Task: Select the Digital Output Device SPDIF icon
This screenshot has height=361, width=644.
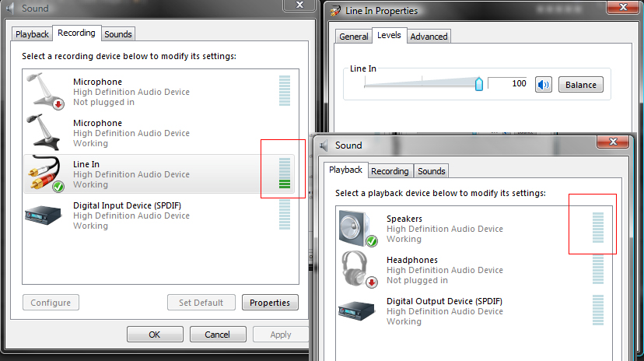Action: (356, 311)
